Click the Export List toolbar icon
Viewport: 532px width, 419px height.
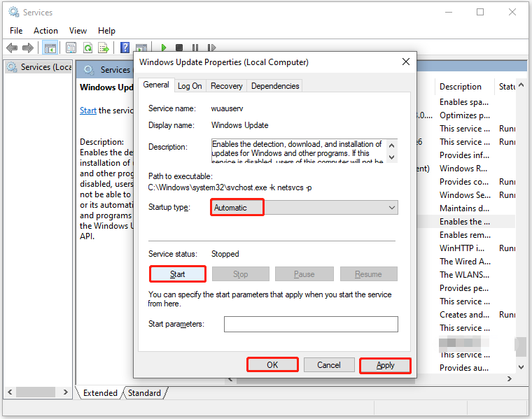[x=103, y=48]
